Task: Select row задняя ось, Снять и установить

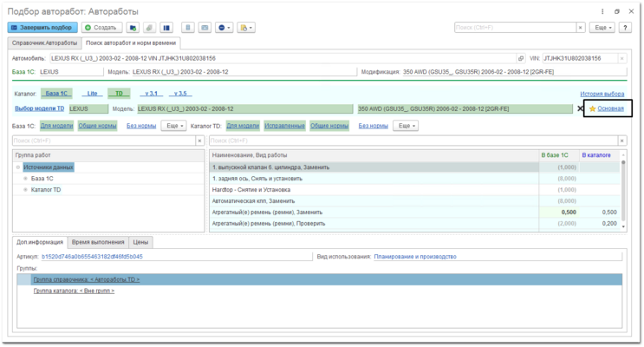Action: [414, 179]
